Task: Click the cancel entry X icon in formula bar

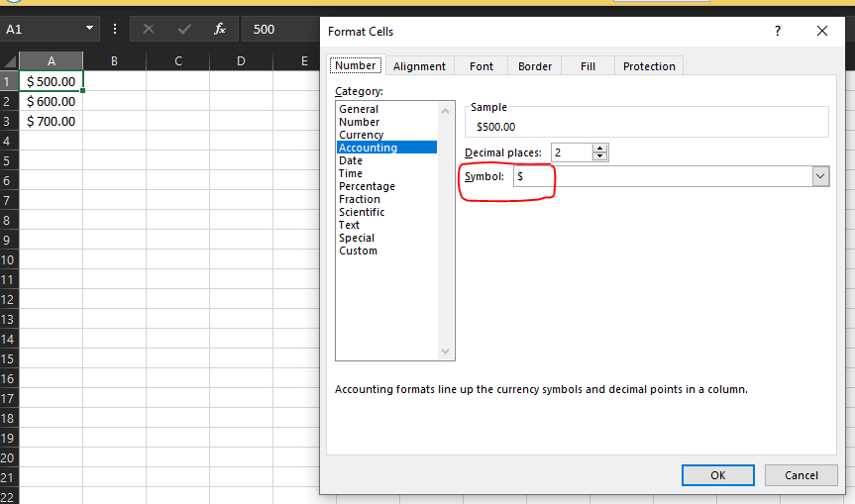Action: [x=149, y=29]
